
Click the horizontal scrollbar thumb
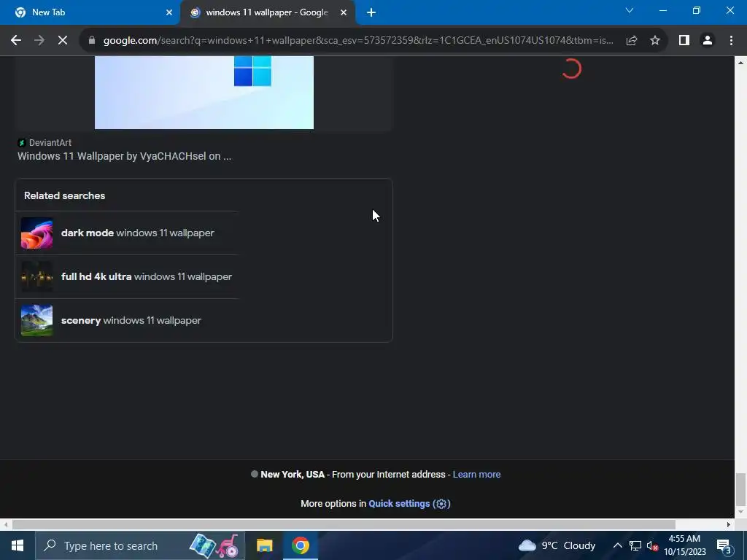344,524
